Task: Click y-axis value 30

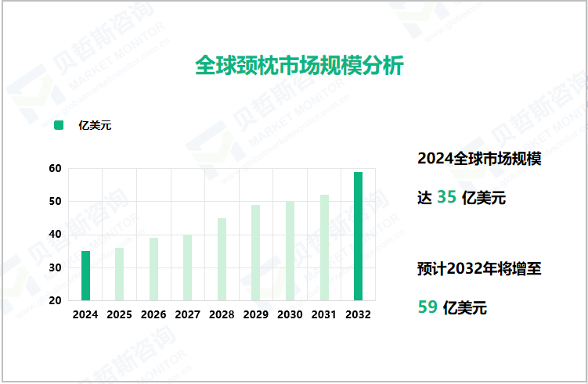Action: tap(55, 267)
